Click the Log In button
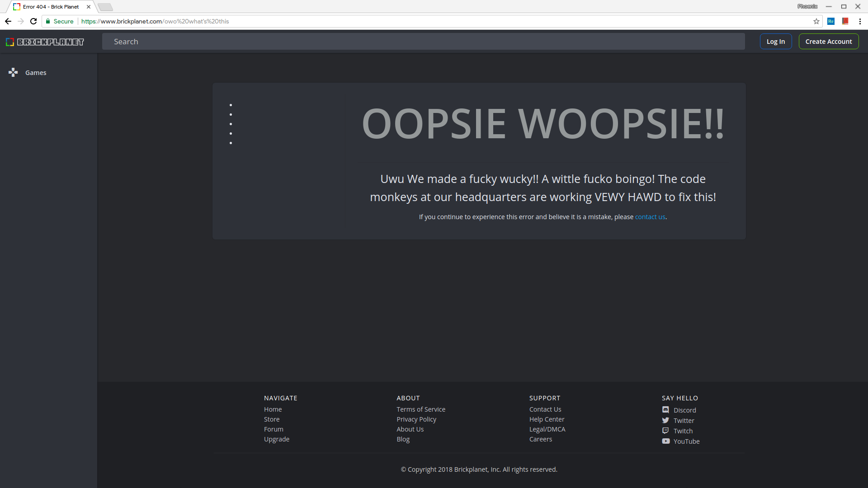Viewport: 868px width, 488px height. click(775, 41)
